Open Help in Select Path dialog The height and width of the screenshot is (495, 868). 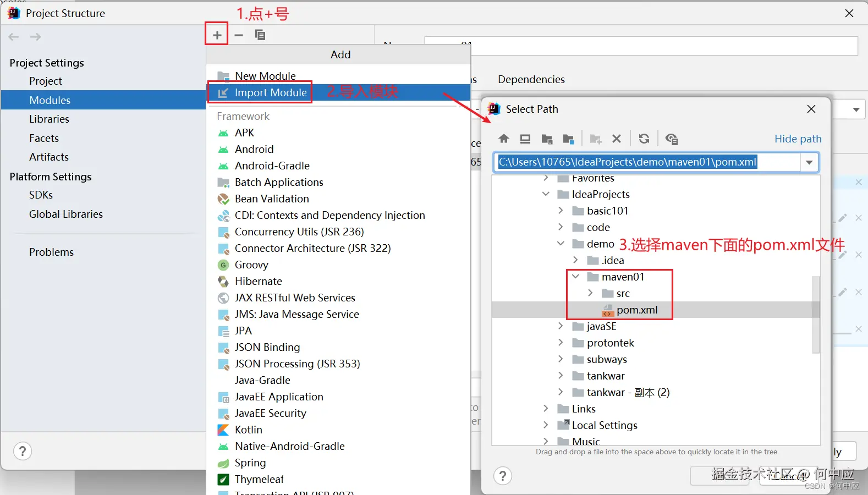[x=503, y=476]
